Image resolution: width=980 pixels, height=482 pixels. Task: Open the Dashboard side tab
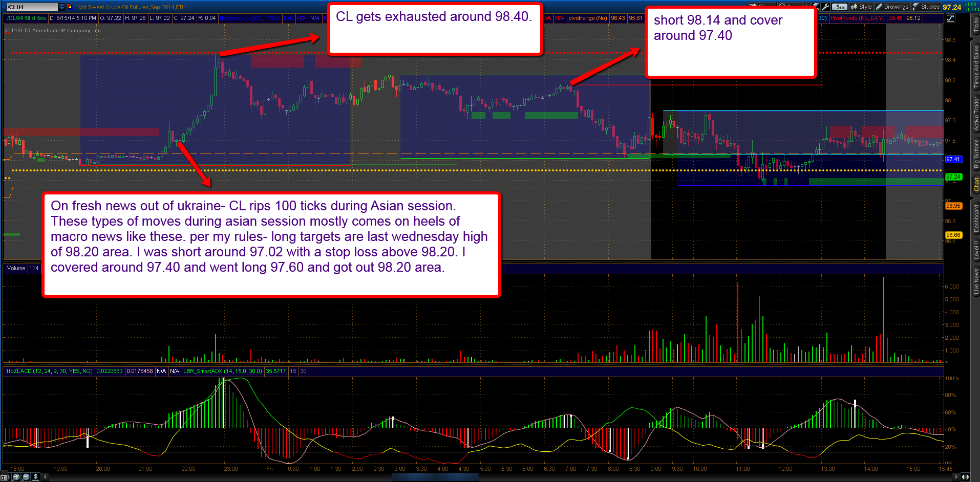[x=976, y=218]
